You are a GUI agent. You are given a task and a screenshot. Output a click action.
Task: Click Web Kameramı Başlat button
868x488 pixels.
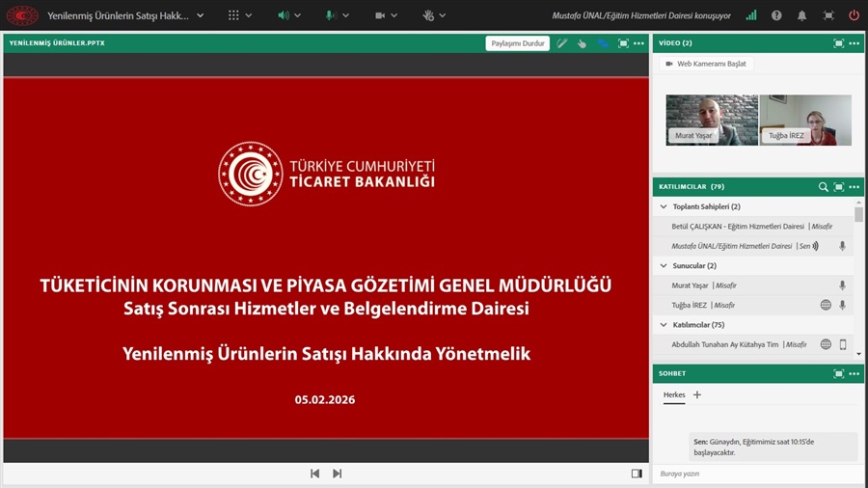705,64
